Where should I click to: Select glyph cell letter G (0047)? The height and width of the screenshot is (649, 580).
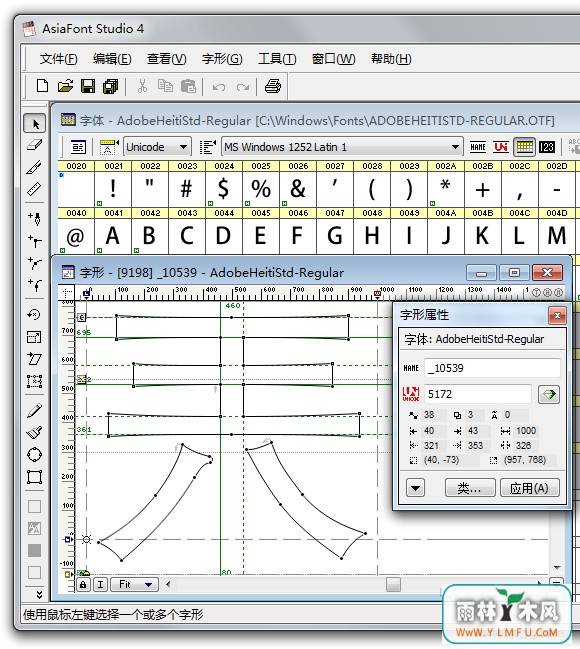click(x=335, y=236)
